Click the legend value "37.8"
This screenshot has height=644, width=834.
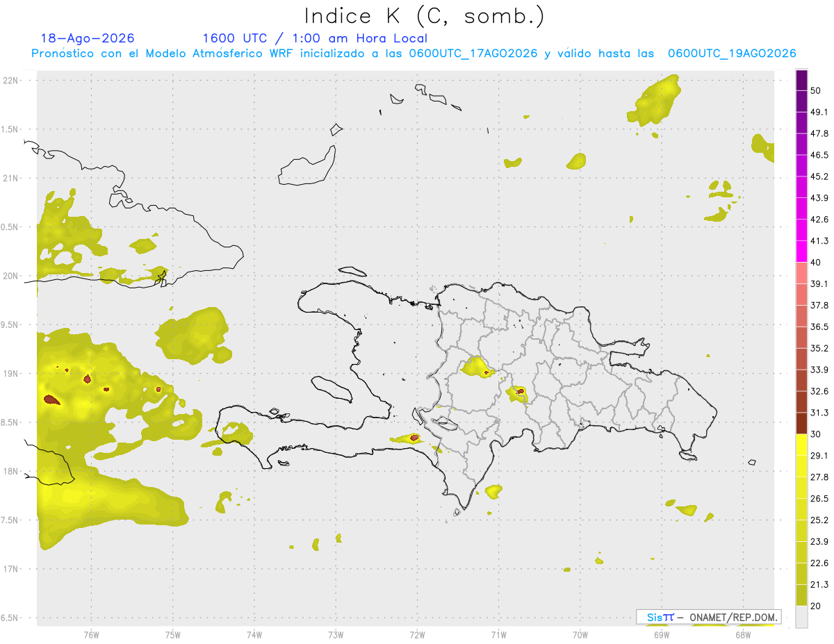pyautogui.click(x=819, y=306)
